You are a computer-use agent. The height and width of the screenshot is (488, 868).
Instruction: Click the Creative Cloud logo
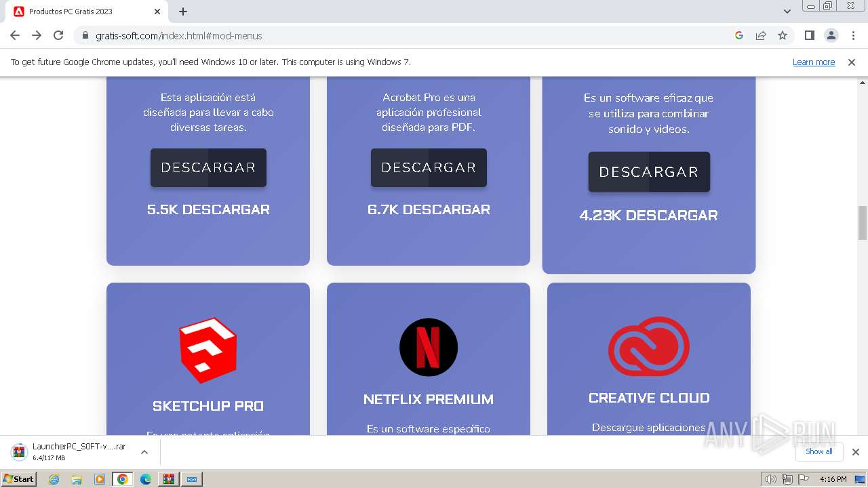pyautogui.click(x=649, y=346)
